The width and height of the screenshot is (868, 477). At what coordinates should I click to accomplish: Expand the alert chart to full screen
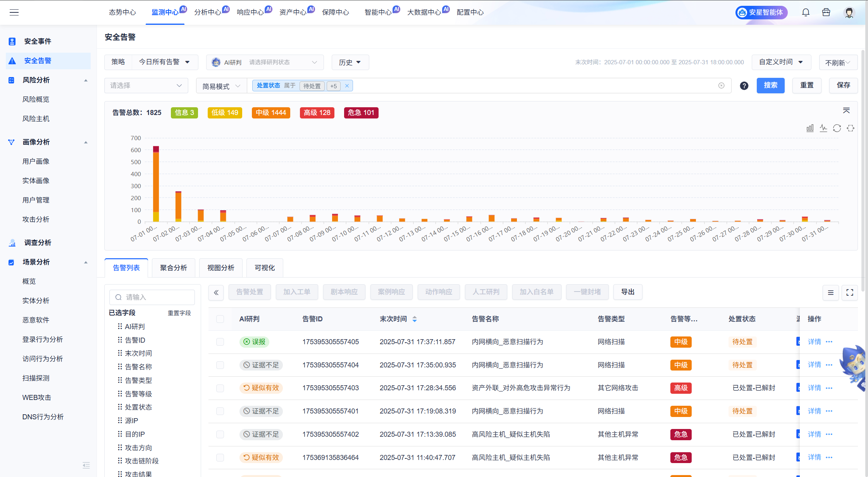point(851,128)
